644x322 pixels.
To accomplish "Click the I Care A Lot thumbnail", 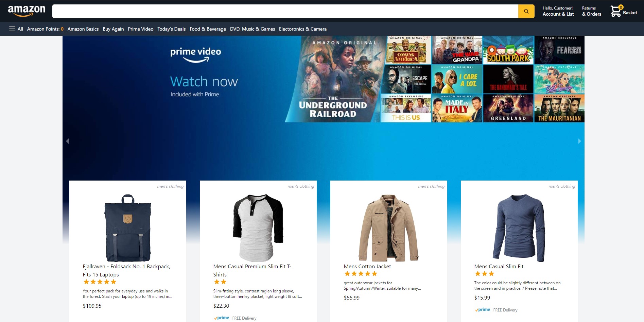I will click(x=457, y=79).
